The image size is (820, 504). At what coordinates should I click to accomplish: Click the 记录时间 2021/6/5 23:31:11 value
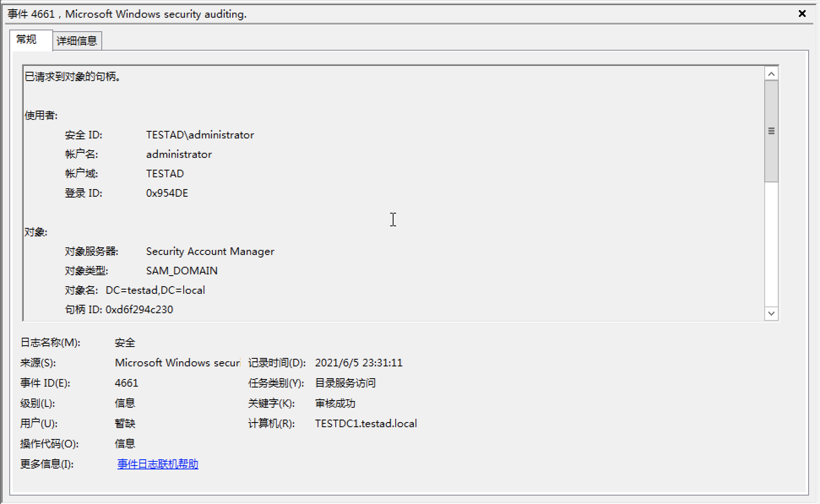[358, 363]
